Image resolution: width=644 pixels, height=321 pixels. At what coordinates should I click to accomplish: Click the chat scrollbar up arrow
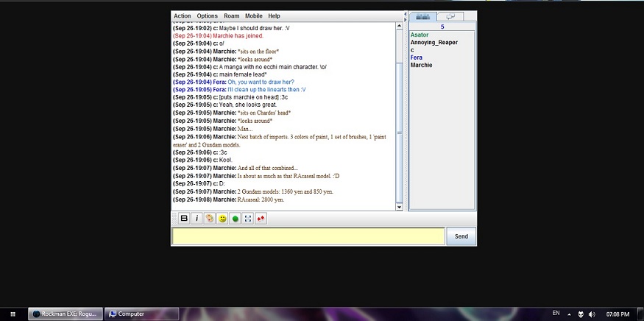tap(399, 26)
